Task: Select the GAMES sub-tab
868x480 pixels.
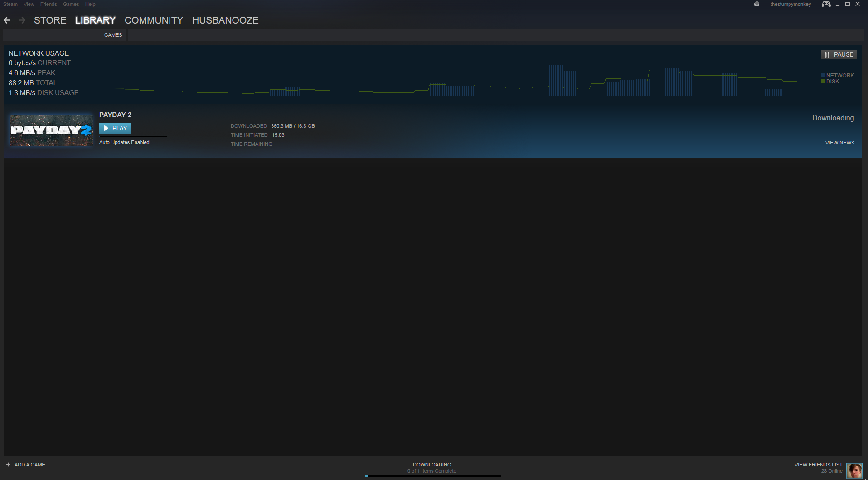Action: point(113,35)
